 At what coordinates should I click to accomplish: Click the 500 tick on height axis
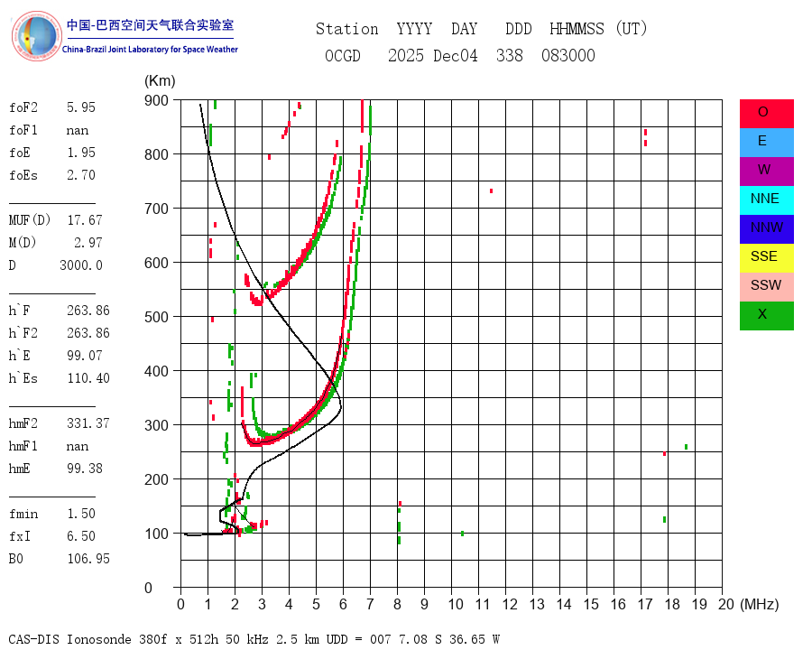pyautogui.click(x=156, y=317)
